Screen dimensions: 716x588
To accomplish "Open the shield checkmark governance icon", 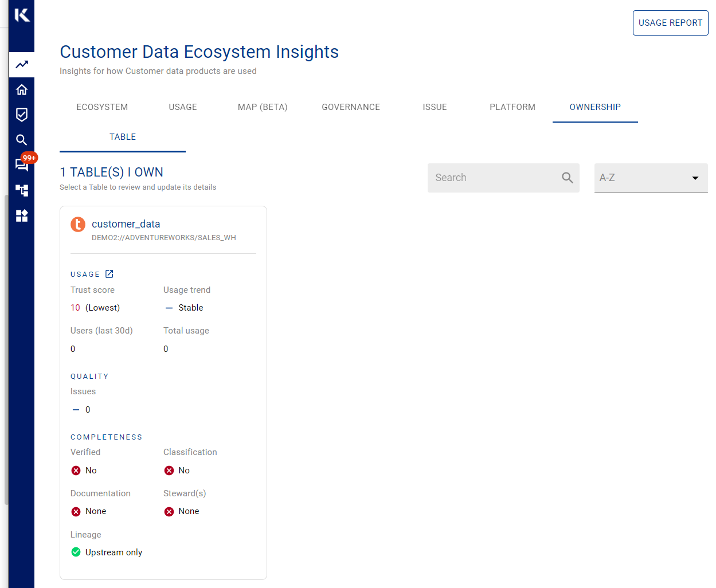I will click(22, 115).
